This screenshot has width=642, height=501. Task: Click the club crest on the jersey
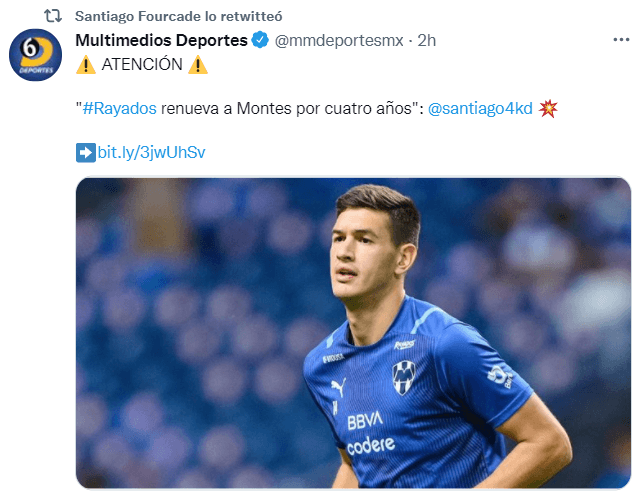coord(403,377)
